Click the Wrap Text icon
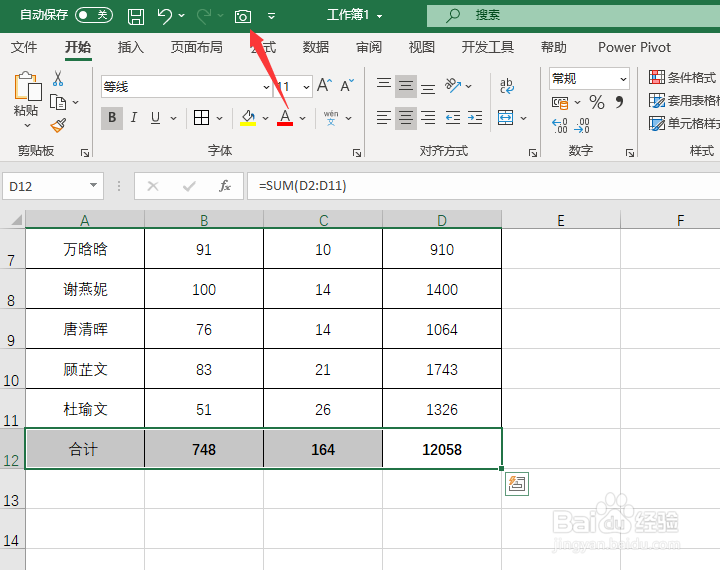 [507, 85]
